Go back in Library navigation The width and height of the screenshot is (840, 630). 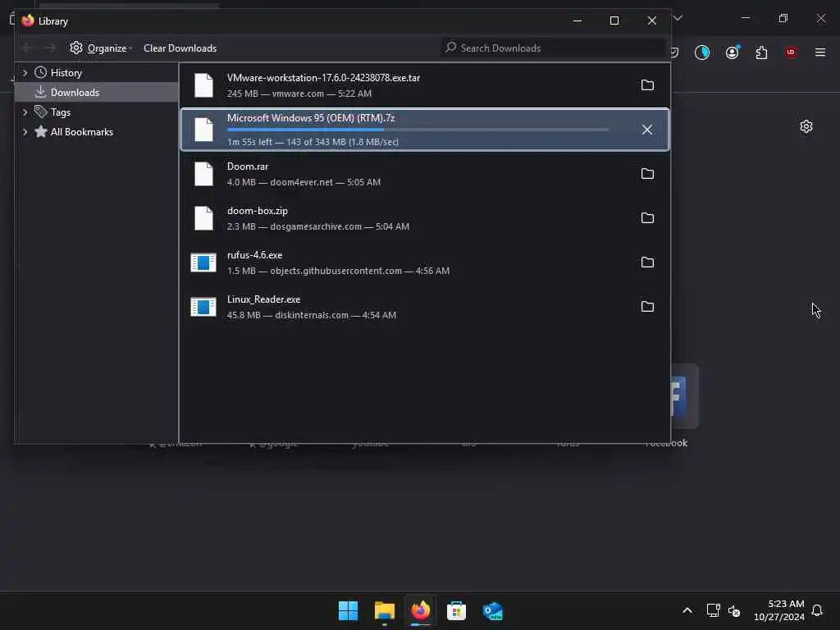point(28,48)
